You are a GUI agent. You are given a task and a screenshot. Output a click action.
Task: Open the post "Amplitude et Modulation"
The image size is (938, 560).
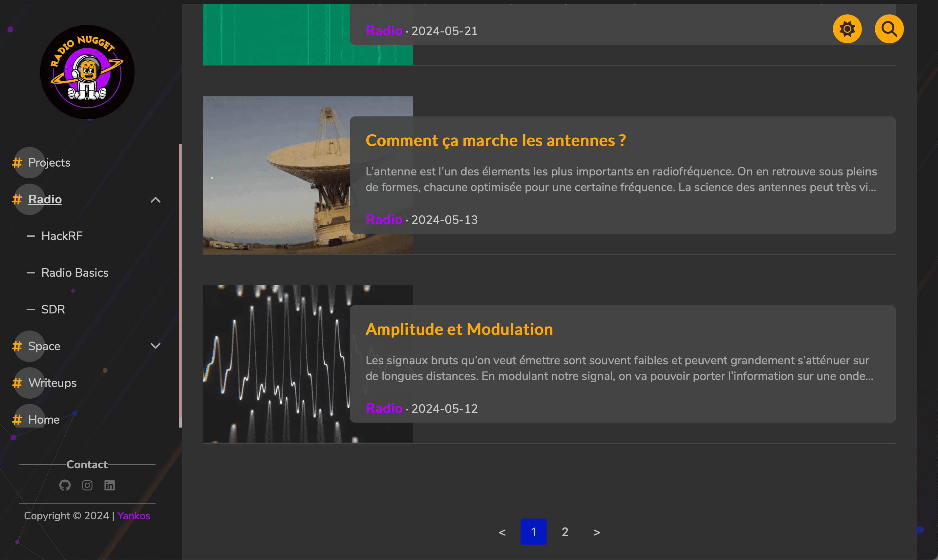tap(459, 329)
